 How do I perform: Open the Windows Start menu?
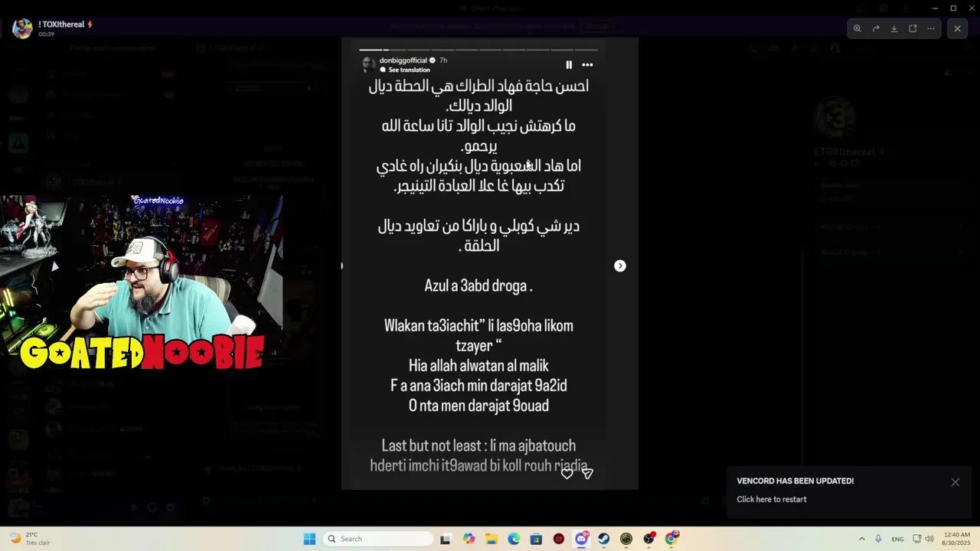(309, 539)
